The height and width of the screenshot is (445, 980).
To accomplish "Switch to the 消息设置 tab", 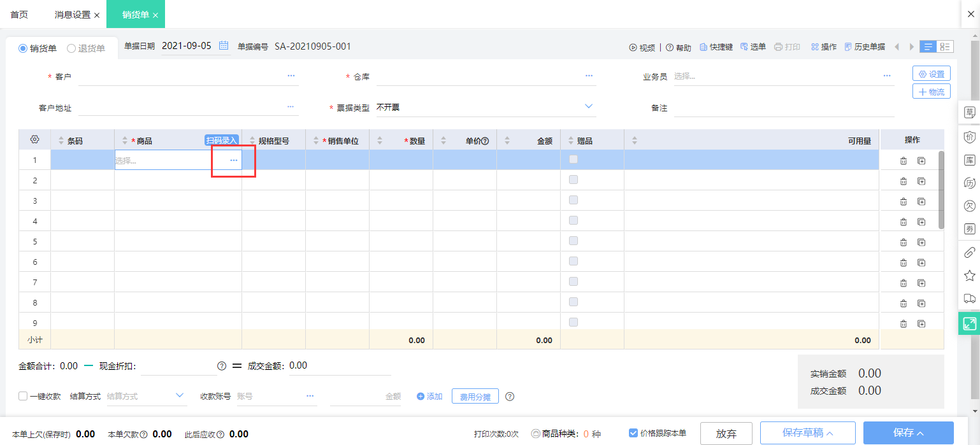I will [x=73, y=14].
